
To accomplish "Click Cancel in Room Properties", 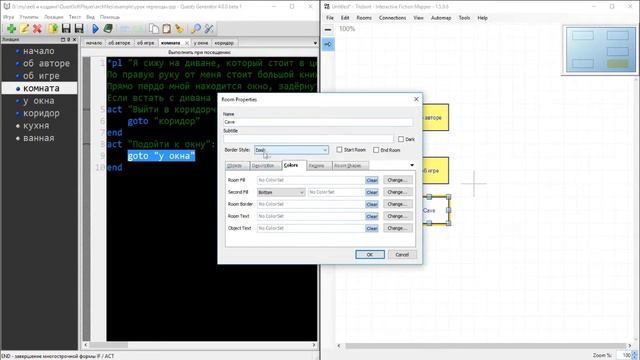I will pos(402,255).
